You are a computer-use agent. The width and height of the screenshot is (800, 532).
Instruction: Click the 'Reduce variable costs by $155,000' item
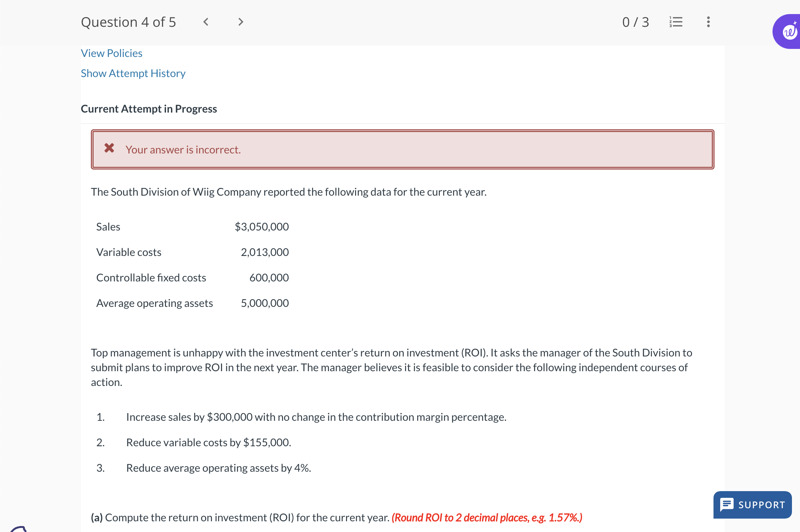pyautogui.click(x=209, y=443)
